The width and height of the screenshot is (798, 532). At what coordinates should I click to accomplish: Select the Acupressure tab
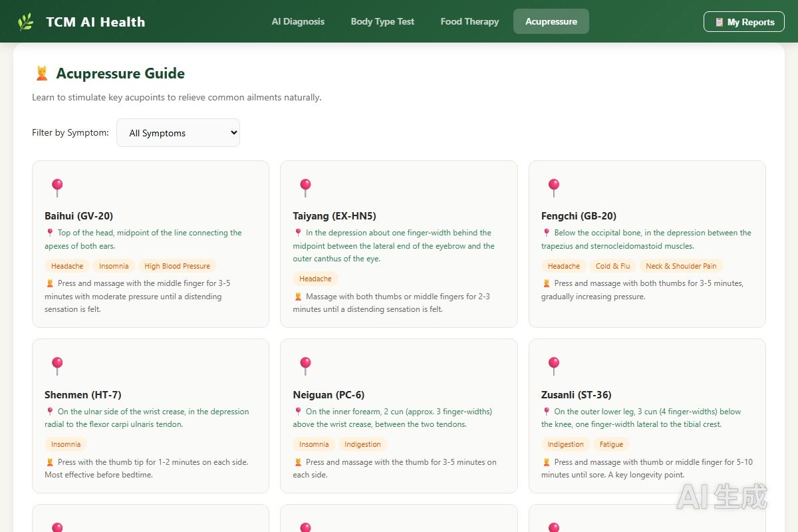click(551, 21)
